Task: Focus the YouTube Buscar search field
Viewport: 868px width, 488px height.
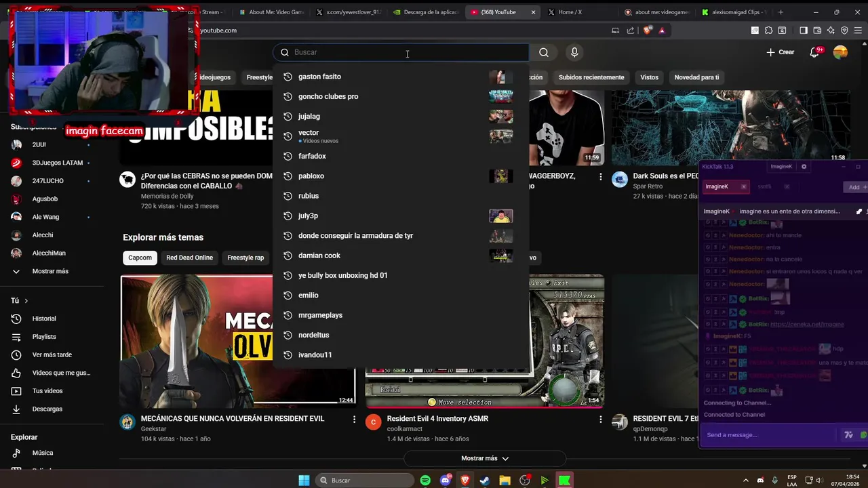Action: pos(401,52)
